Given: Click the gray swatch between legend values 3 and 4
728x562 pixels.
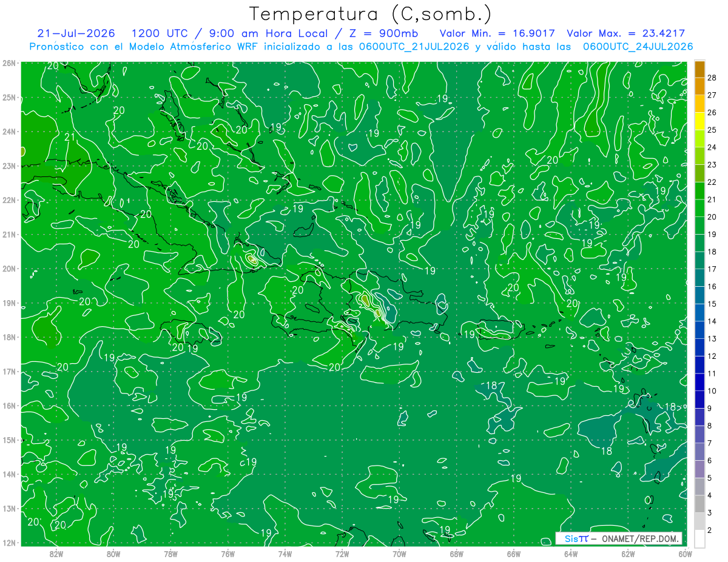Looking at the screenshot, I should click(699, 504).
